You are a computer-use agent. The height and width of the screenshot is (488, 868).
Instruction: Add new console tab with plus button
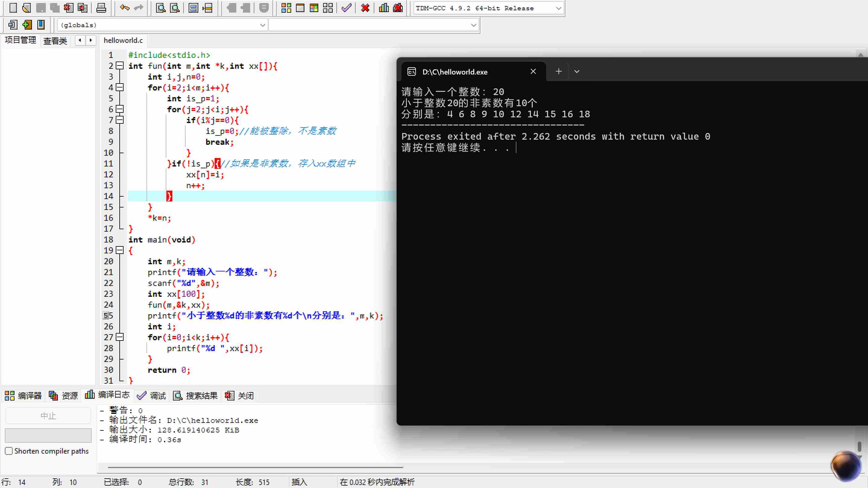coord(558,71)
